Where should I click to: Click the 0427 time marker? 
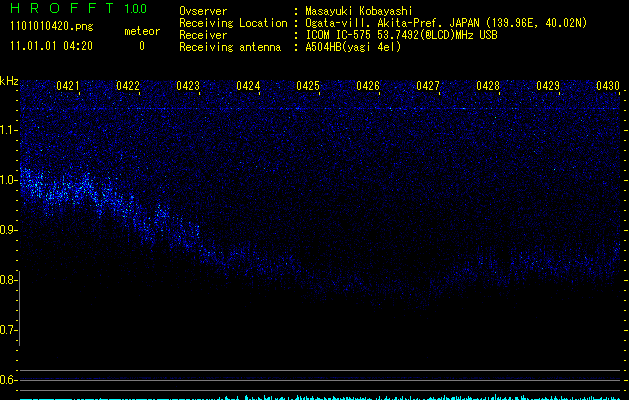click(x=428, y=86)
